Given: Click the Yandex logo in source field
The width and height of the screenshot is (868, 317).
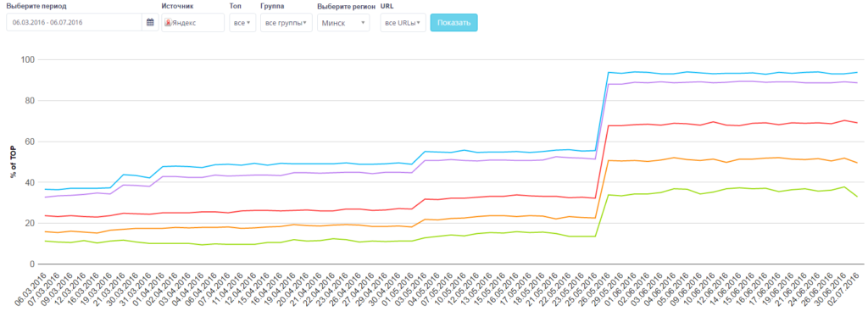Looking at the screenshot, I should [168, 23].
